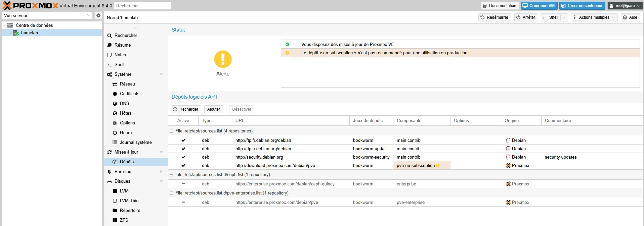Image resolution: width=644 pixels, height=226 pixels.
Task: Open the Certificats section
Action: [129, 94]
